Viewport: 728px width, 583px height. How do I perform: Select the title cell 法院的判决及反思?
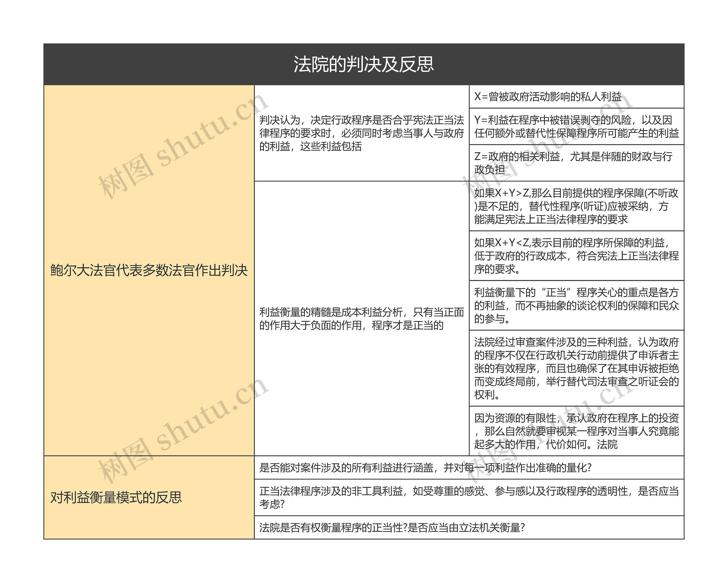tap(364, 64)
